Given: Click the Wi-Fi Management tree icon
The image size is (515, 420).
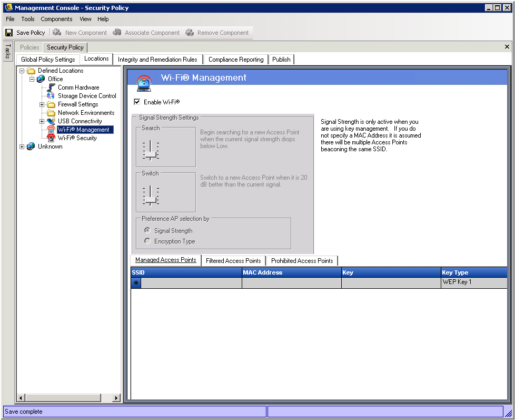Looking at the screenshot, I should coord(51,130).
